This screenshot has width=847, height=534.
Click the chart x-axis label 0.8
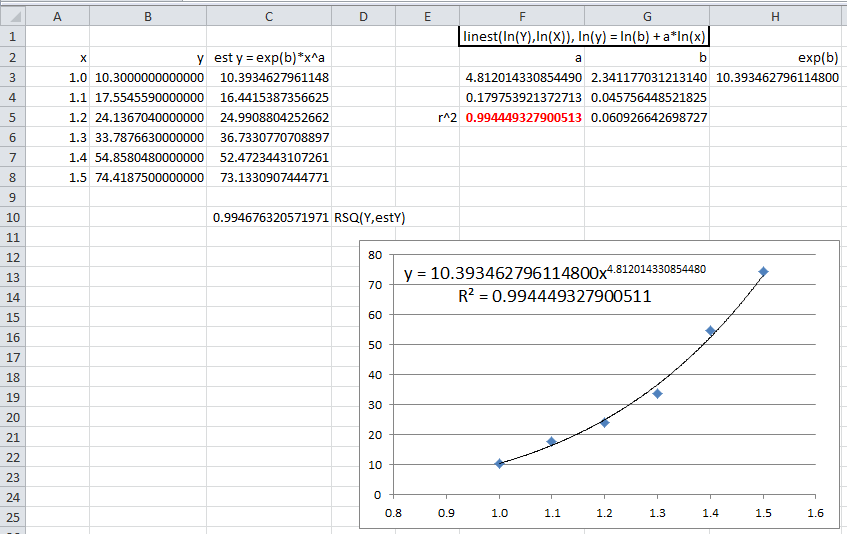393,513
